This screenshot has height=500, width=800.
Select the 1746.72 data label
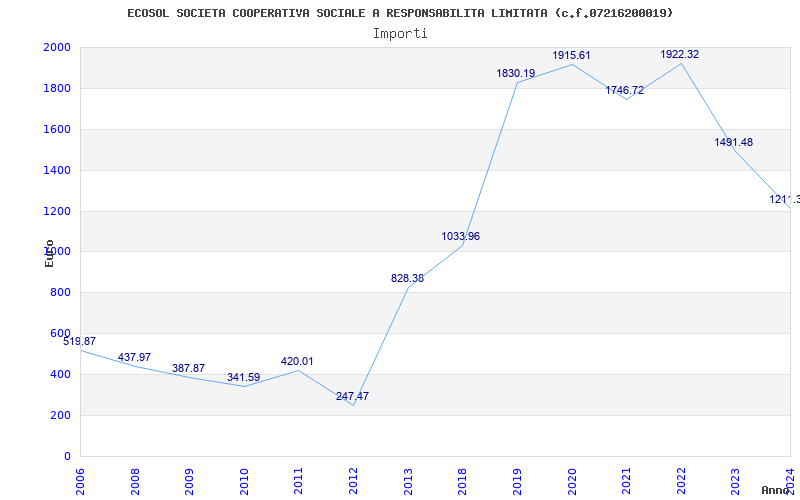[x=624, y=91]
